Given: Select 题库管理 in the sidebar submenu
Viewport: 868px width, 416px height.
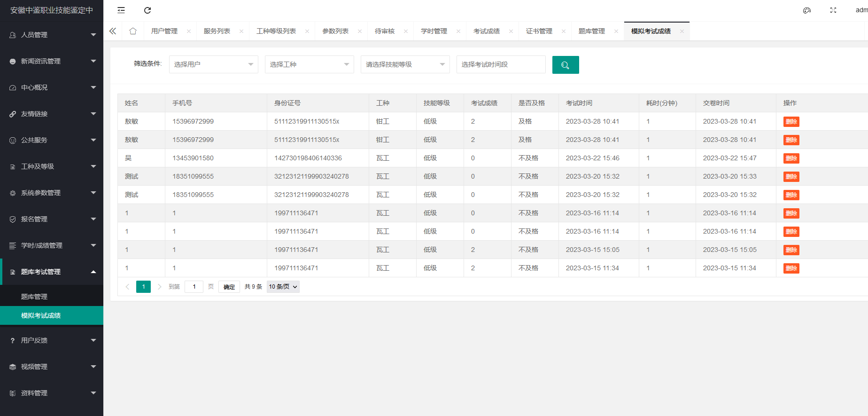Looking at the screenshot, I should [x=52, y=297].
